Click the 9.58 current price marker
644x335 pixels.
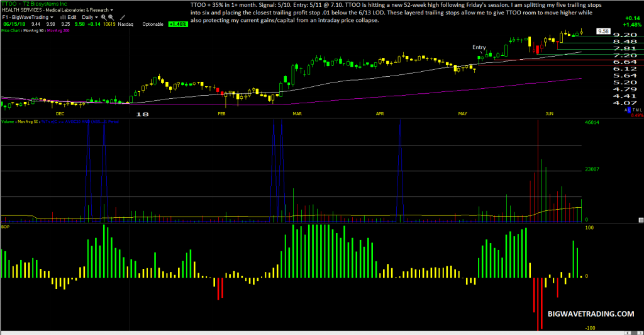tap(603, 31)
